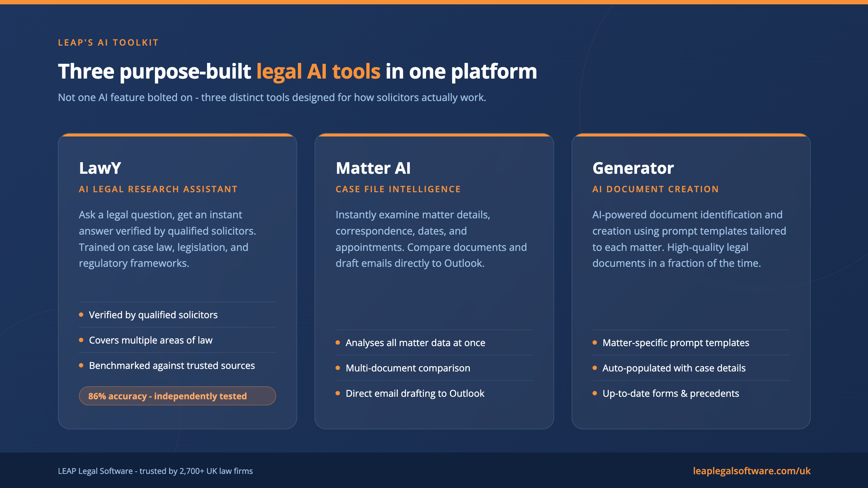Click footer text 'LEAP Legal Software - trusted by 2,700+'
This screenshot has height=488, width=868.
click(x=155, y=471)
